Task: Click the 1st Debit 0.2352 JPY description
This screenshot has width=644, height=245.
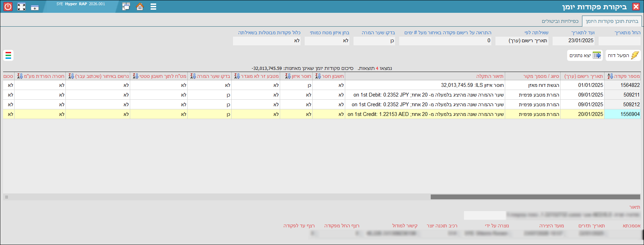Action: coord(425,95)
